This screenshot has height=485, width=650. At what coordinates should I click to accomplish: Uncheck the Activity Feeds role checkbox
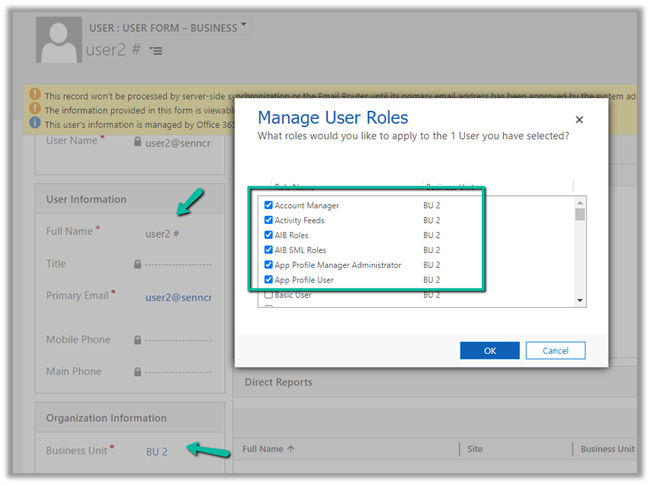pyautogui.click(x=268, y=220)
